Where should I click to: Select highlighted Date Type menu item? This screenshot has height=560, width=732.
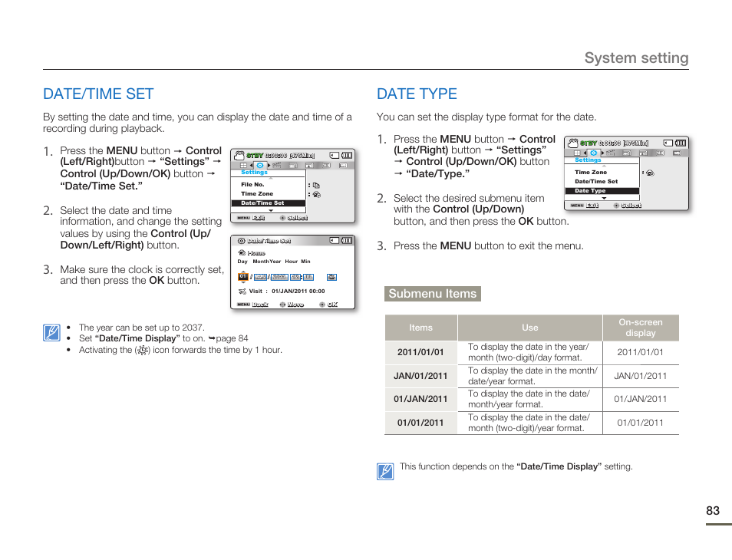point(602,191)
